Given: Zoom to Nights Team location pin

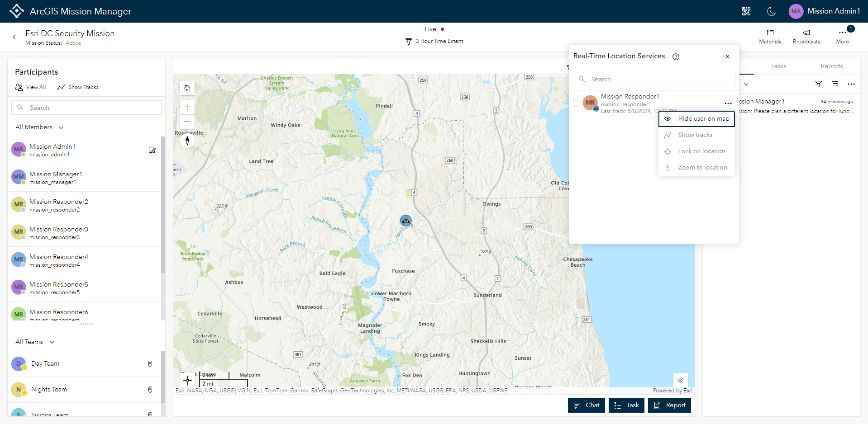Looking at the screenshot, I should [150, 390].
